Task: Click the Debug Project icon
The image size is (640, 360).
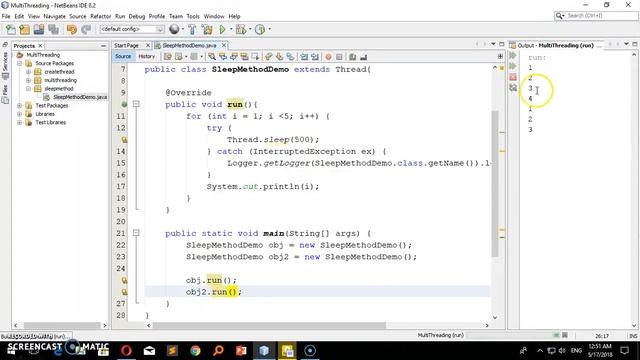Action: pyautogui.click(x=240, y=29)
